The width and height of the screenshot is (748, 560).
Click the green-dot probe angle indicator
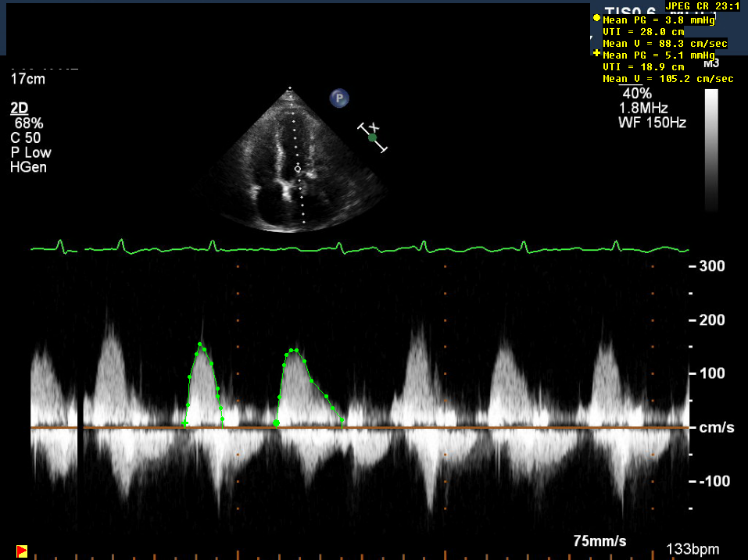[373, 137]
